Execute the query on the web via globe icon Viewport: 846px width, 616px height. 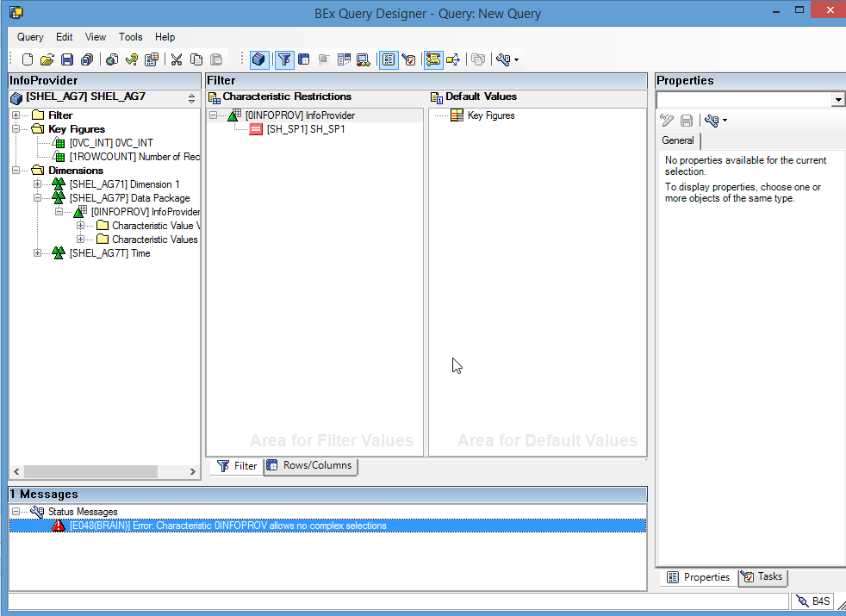pyautogui.click(x=112, y=59)
